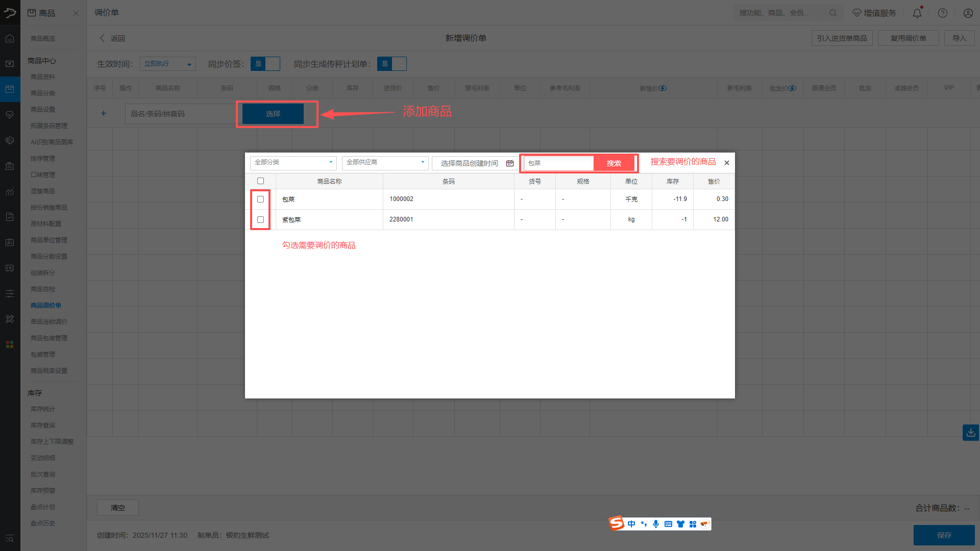Image resolution: width=980 pixels, height=551 pixels.
Task: Select 库存查询 from the sidebar menu
Action: 43,425
